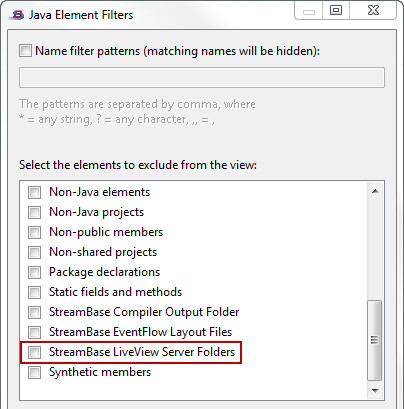Check Non-Java elements filter
The height and width of the screenshot is (409, 404).
click(x=34, y=192)
